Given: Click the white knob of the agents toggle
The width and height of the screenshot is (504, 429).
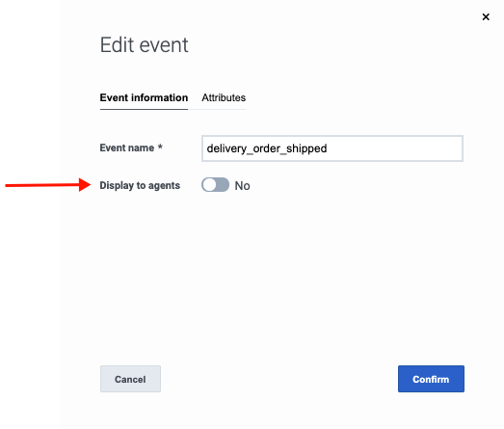Looking at the screenshot, I should (x=209, y=185).
